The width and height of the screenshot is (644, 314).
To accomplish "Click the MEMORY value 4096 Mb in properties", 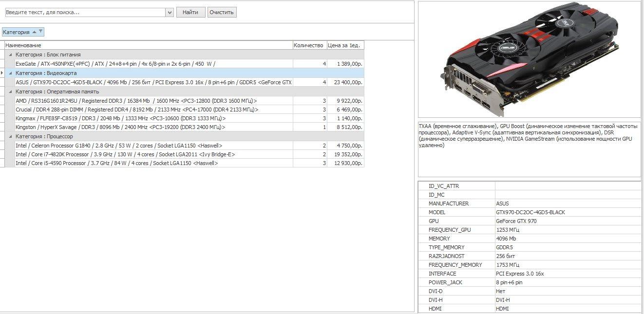I will click(506, 239).
